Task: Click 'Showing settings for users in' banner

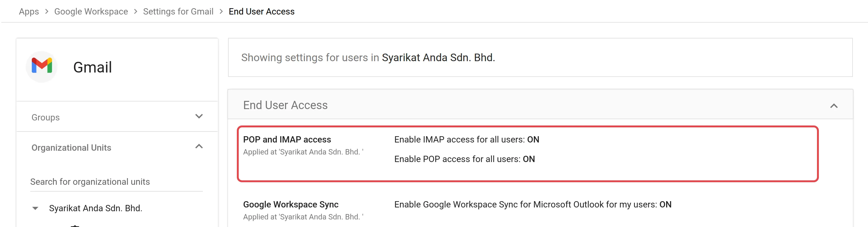Action: 540,57
